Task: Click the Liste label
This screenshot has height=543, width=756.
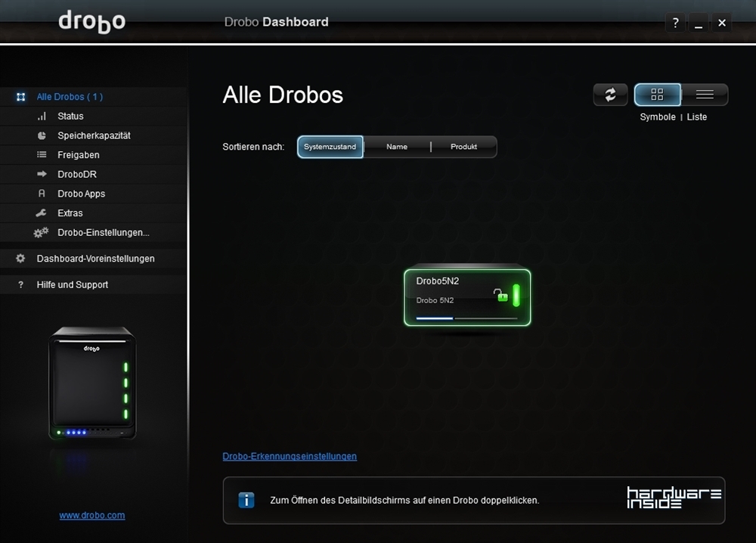Action: pos(697,117)
